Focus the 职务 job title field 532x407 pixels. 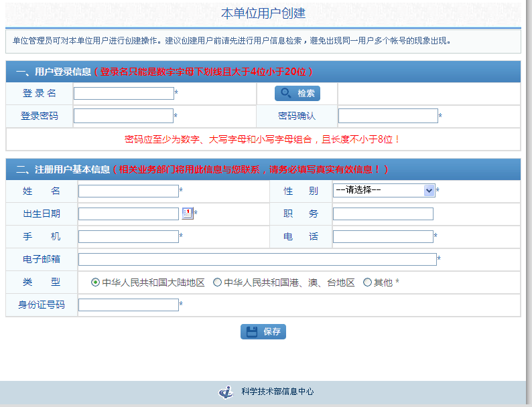(383, 214)
